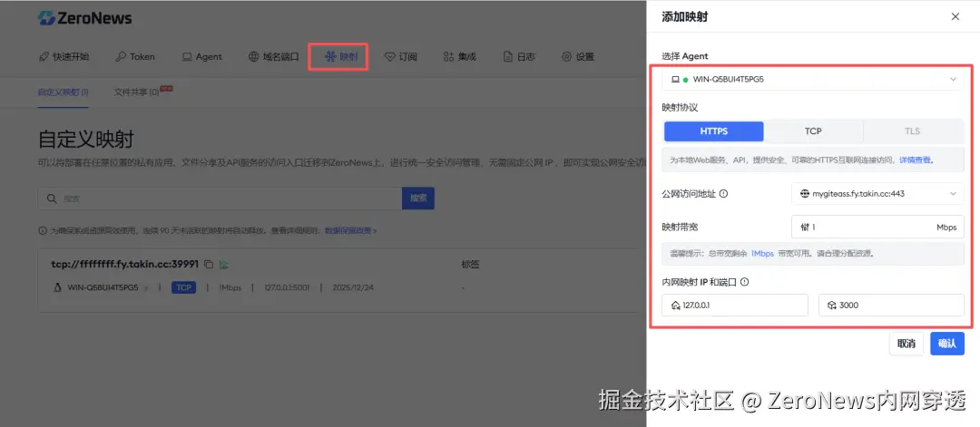Image resolution: width=980 pixels, height=427 pixels.
Task: Open the 订阅 page
Action: [x=401, y=57]
